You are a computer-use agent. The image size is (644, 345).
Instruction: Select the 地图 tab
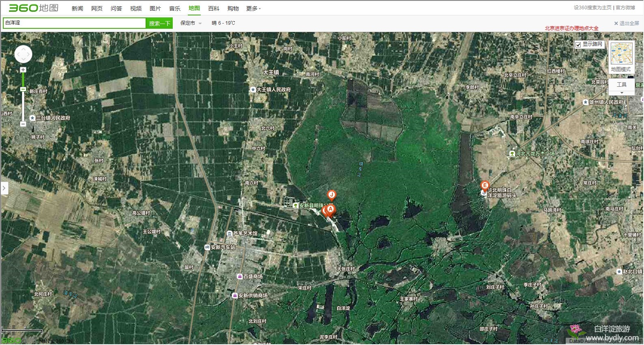click(194, 8)
